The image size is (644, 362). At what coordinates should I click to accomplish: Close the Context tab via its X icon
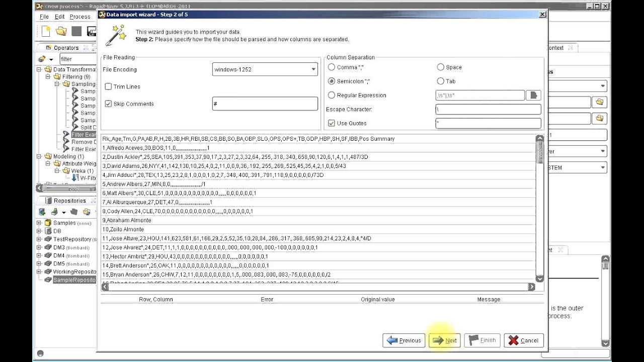[570, 48]
